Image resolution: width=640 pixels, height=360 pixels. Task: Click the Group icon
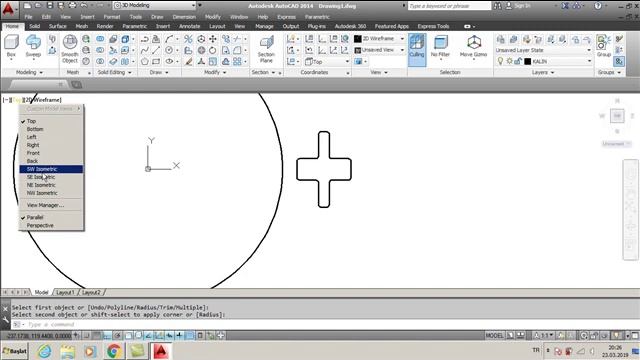point(603,46)
